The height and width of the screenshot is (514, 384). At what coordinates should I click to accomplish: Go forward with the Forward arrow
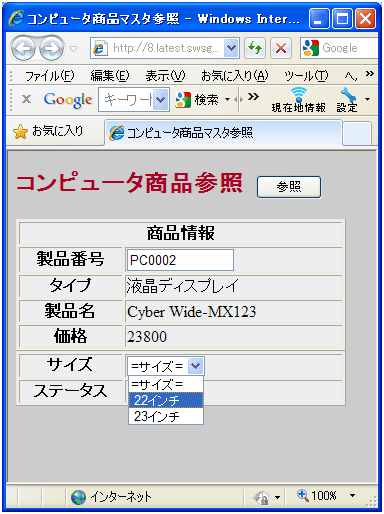(51, 49)
